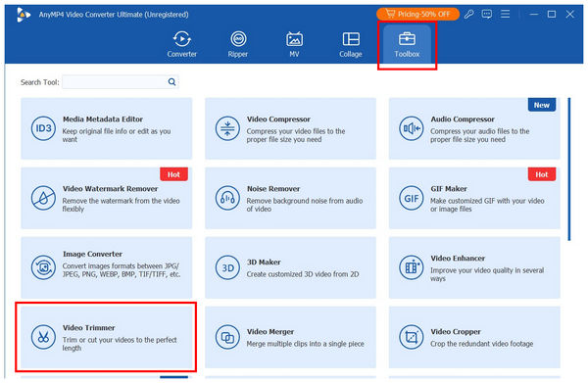The height and width of the screenshot is (383, 588).
Task: Click the GIF Maker icon
Action: click(412, 198)
